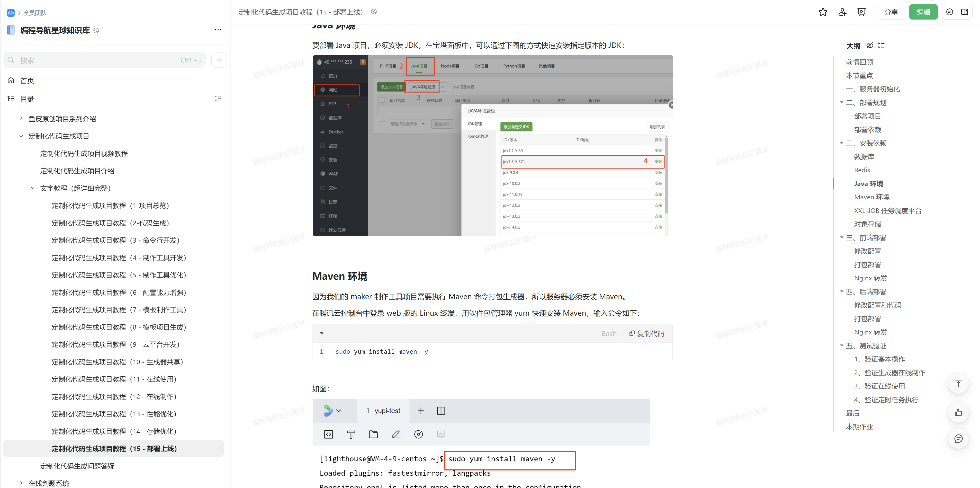Open presentation mode icon
This screenshot has width=980, height=488.
(x=861, y=12)
